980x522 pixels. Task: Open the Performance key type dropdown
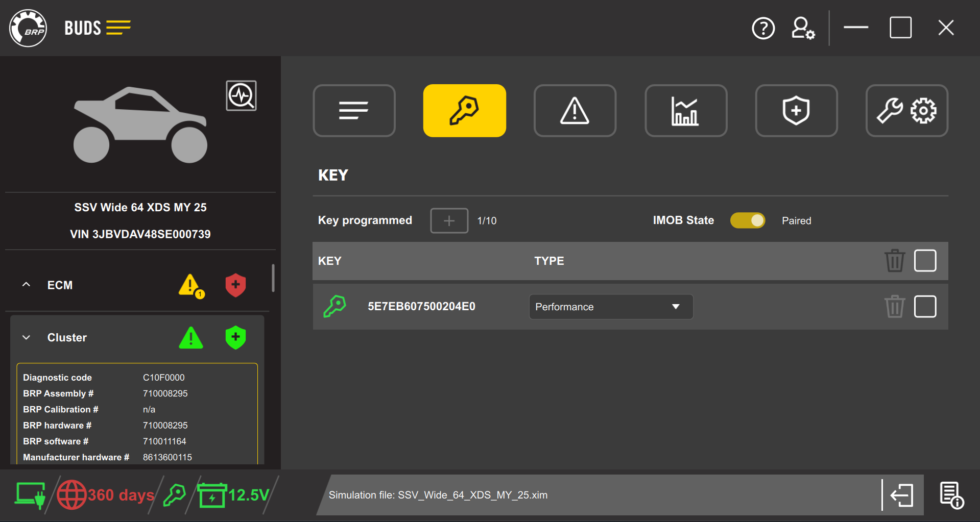(x=610, y=306)
